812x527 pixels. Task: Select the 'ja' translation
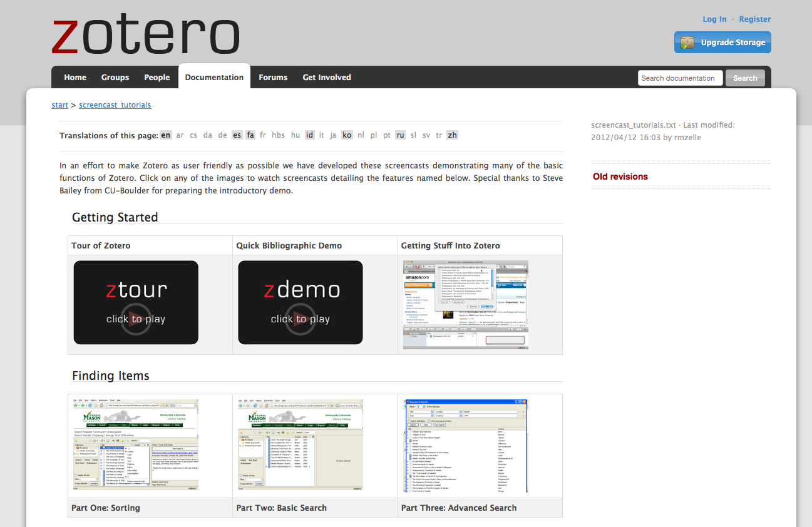[x=333, y=135]
